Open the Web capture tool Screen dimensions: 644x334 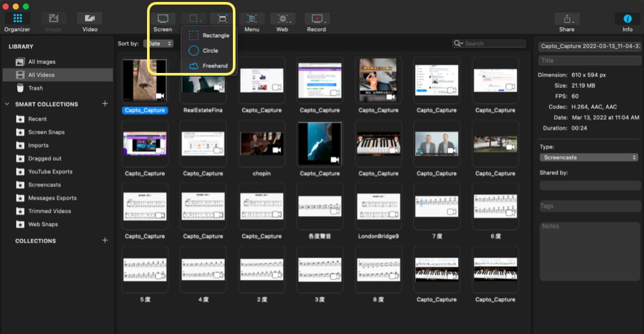point(282,19)
